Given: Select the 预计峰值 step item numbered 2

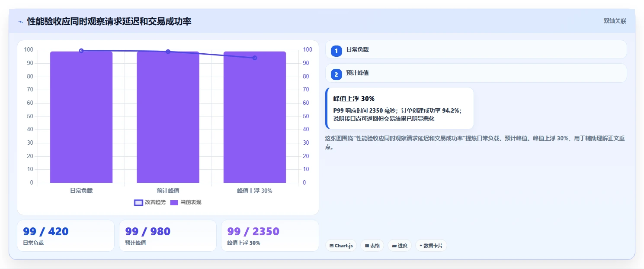Looking at the screenshot, I should coord(476,73).
